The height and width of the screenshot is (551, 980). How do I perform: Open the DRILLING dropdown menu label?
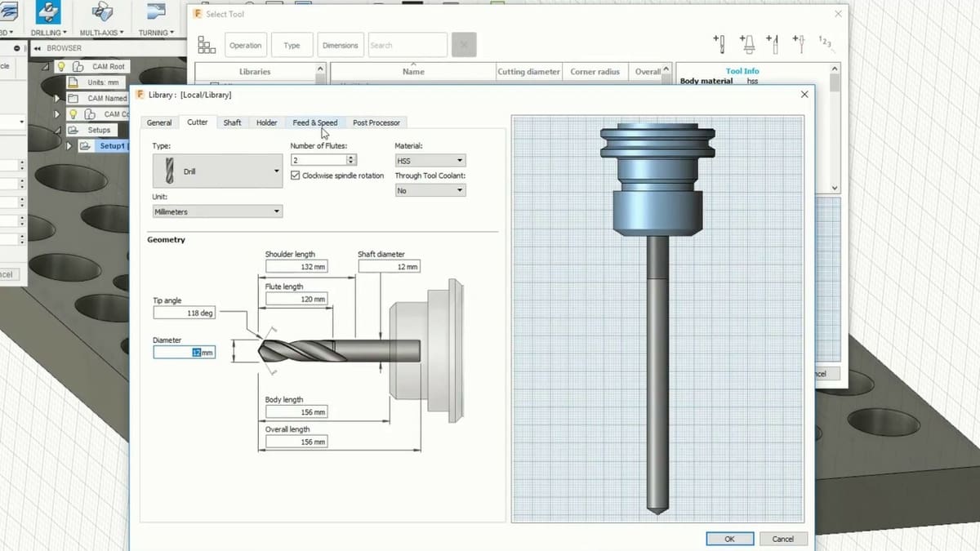[x=49, y=33]
